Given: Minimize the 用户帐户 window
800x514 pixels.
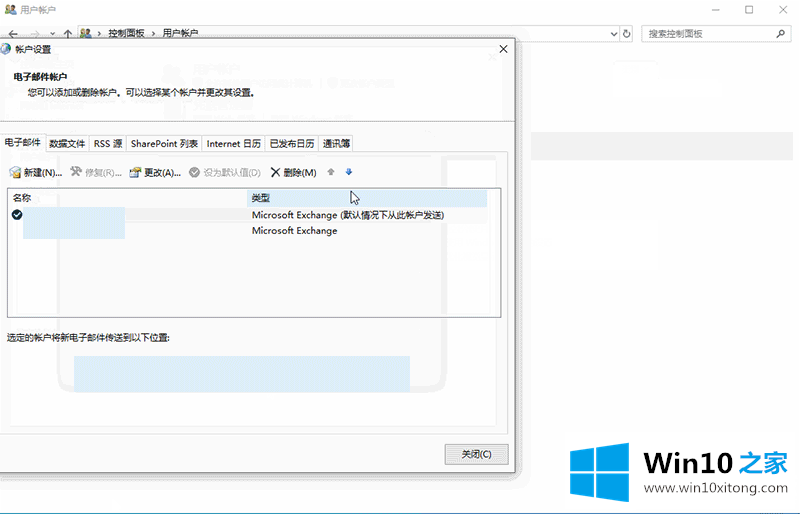Looking at the screenshot, I should (716, 10).
